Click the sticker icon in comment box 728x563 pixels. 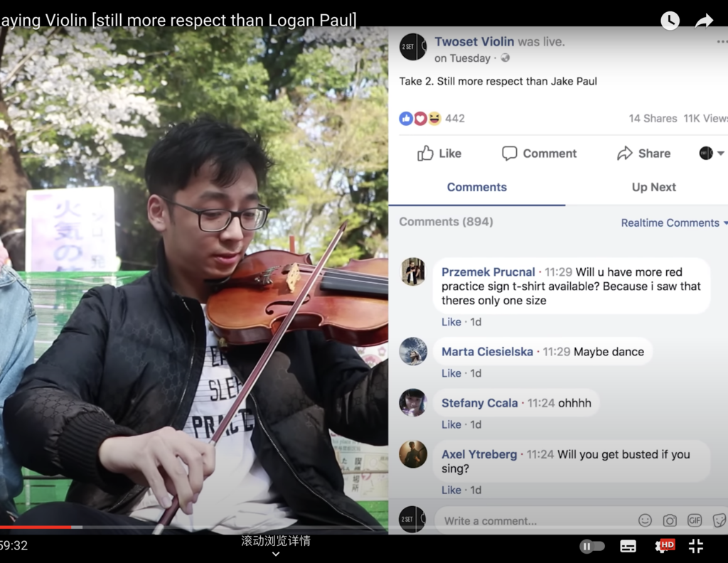(x=719, y=520)
